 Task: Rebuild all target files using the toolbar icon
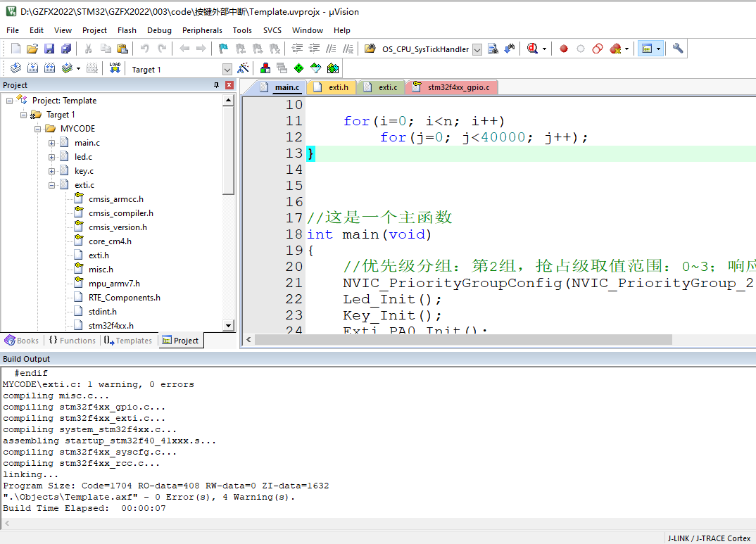click(x=50, y=68)
